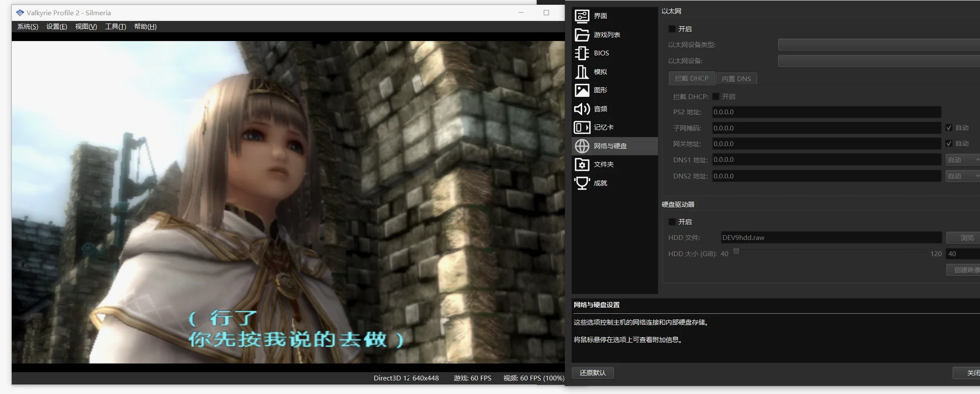Click the 网关地址 input field
Viewport: 980px width, 394px height.
826,144
